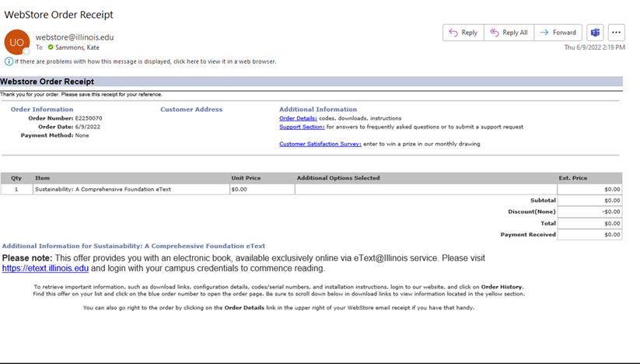Click the Total amount $0.00
The image size is (640, 364).
point(589,223)
